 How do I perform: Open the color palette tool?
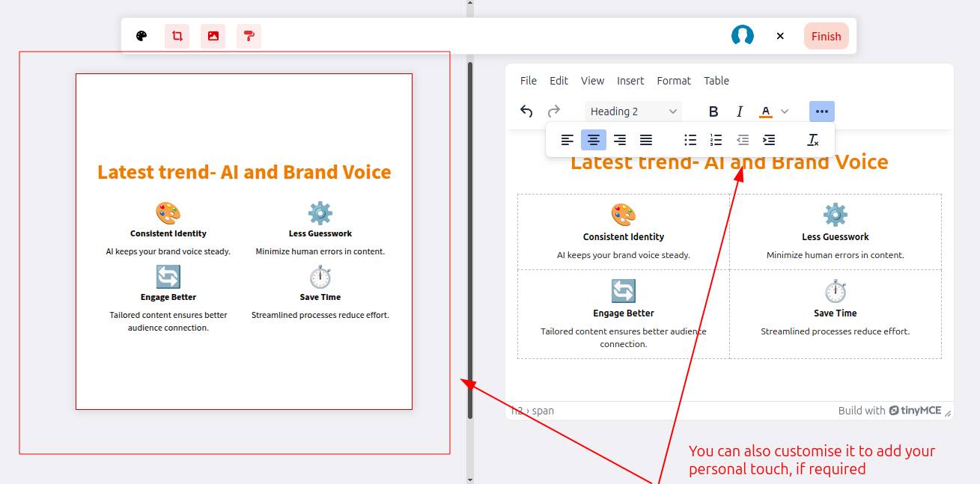[141, 36]
